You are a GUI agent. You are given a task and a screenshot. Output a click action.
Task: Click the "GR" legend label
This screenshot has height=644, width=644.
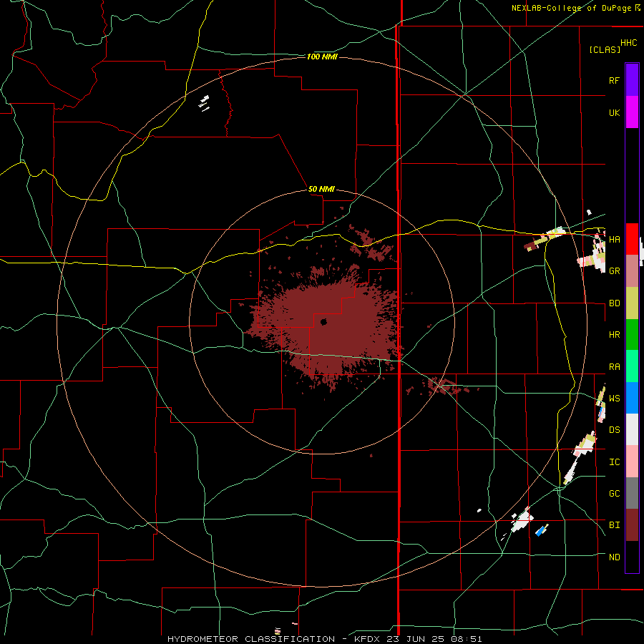tap(614, 271)
